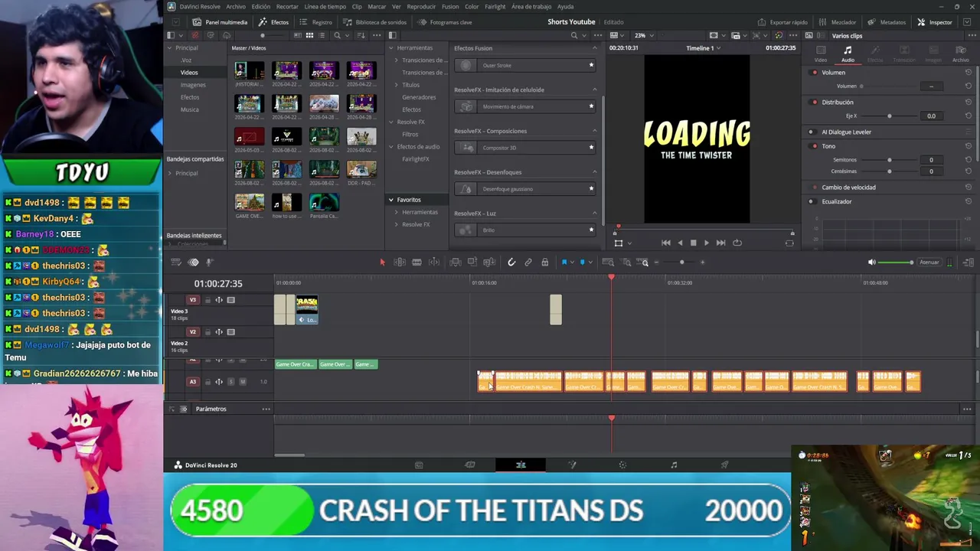Open media pool search
The image size is (980, 551).
[337, 35]
